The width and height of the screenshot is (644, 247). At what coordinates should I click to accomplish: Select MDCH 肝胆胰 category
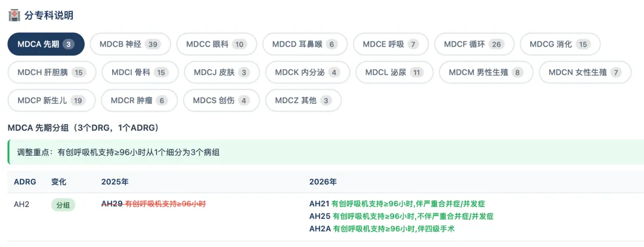(x=51, y=72)
